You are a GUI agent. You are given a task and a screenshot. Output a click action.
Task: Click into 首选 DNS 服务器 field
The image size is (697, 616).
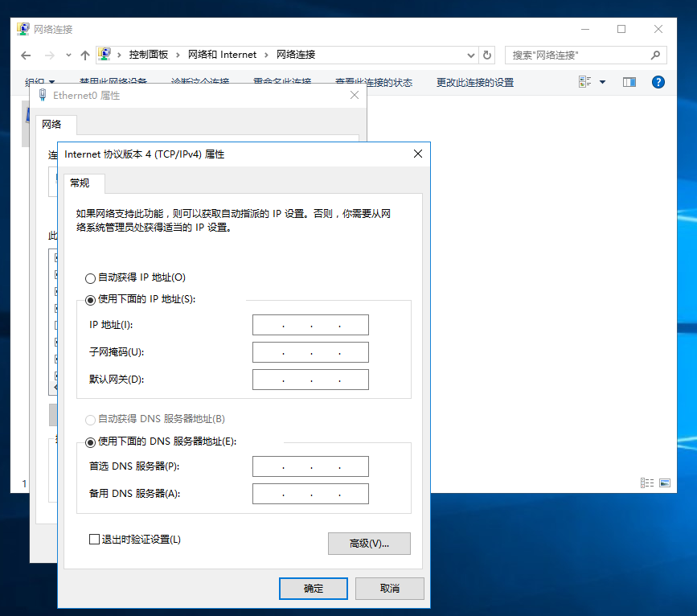pos(310,466)
